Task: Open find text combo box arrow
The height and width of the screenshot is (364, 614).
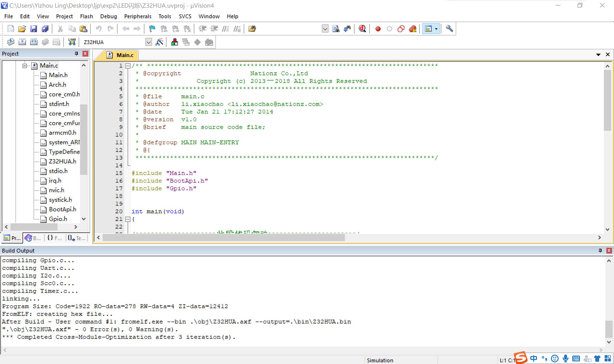Action: (325, 29)
